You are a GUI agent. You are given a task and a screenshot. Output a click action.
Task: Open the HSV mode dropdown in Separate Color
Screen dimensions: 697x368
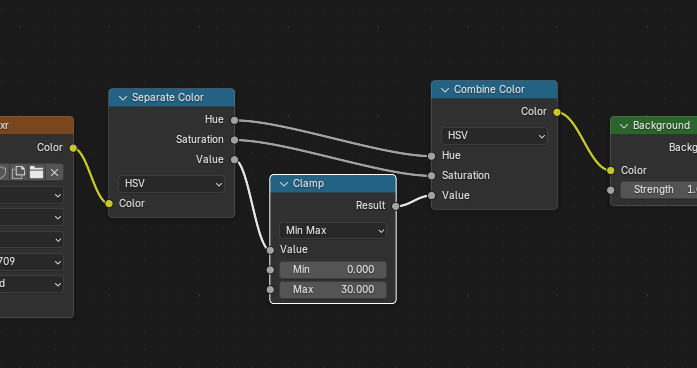click(x=172, y=184)
